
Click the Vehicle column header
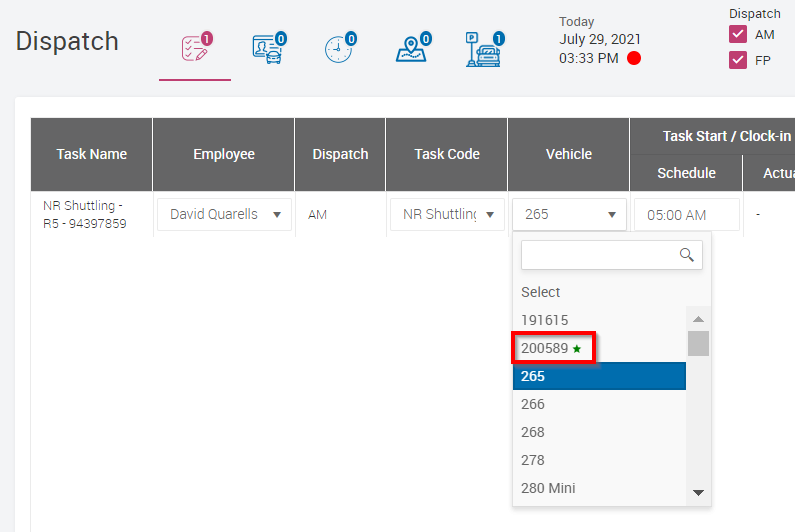tap(568, 154)
